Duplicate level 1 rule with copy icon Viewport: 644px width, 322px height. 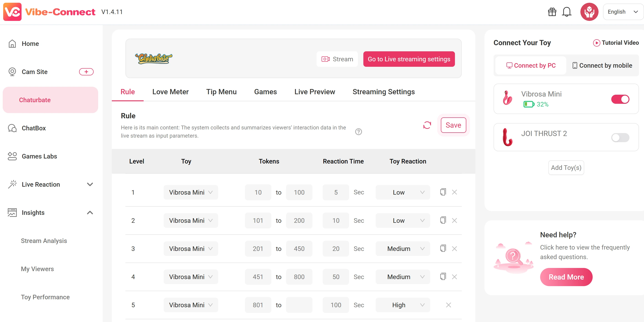click(x=443, y=192)
